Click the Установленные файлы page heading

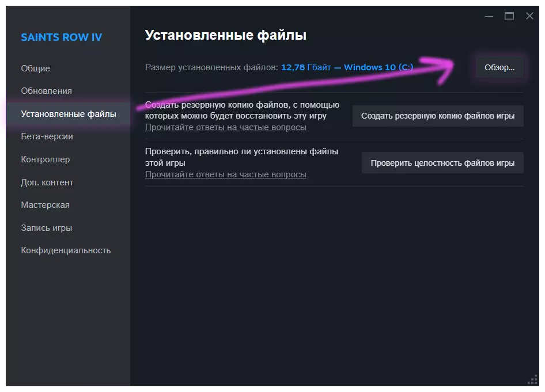click(x=226, y=35)
